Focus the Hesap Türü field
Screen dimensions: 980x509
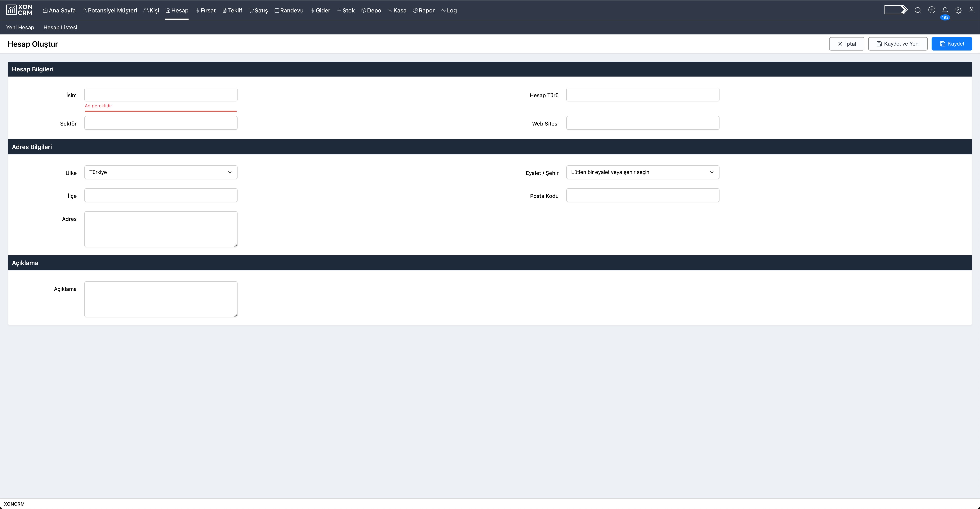[643, 95]
